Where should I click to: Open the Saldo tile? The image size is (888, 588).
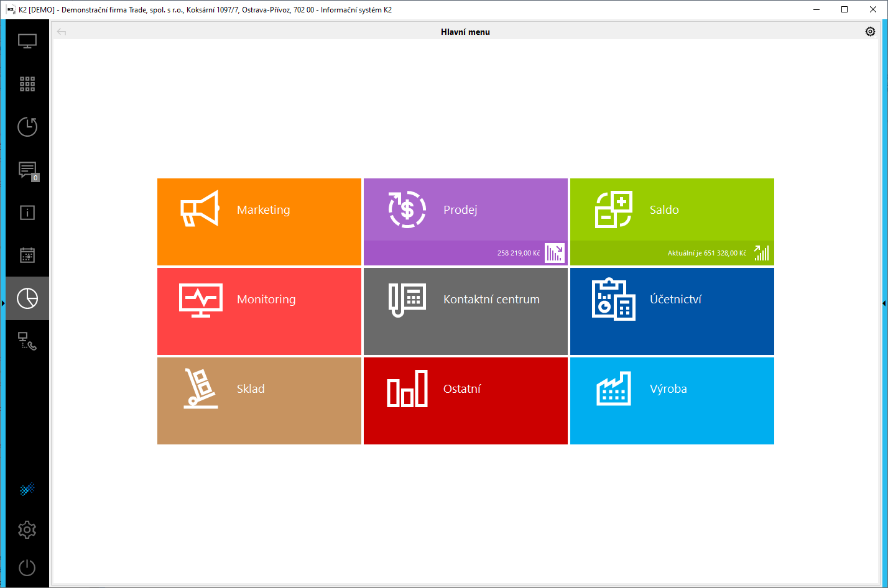(x=672, y=222)
